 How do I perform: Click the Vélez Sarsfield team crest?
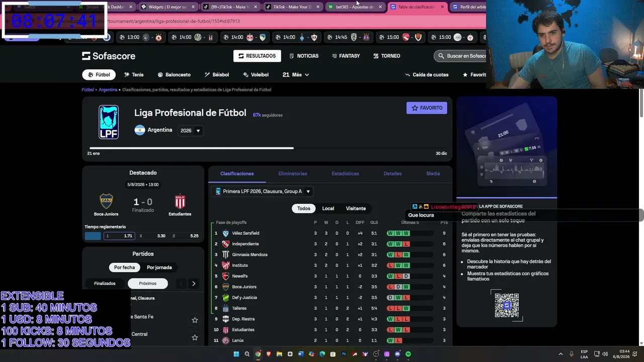tap(225, 233)
